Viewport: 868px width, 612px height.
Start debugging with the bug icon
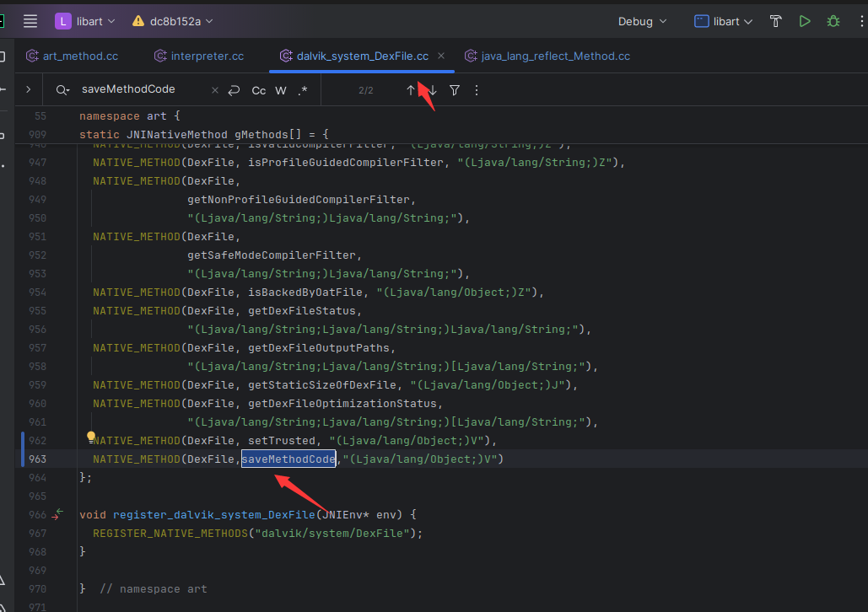tap(833, 21)
